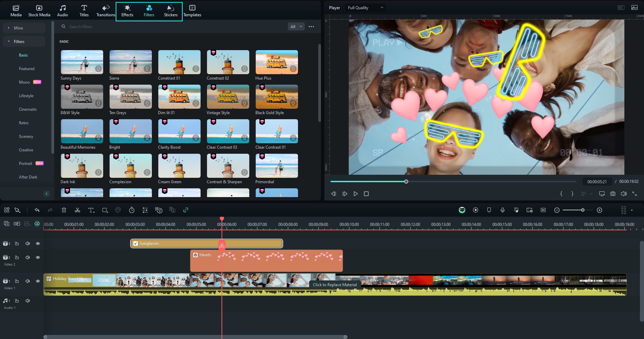Switch to the Audio tab
Screen dimensions: 644x339
pos(63,10)
